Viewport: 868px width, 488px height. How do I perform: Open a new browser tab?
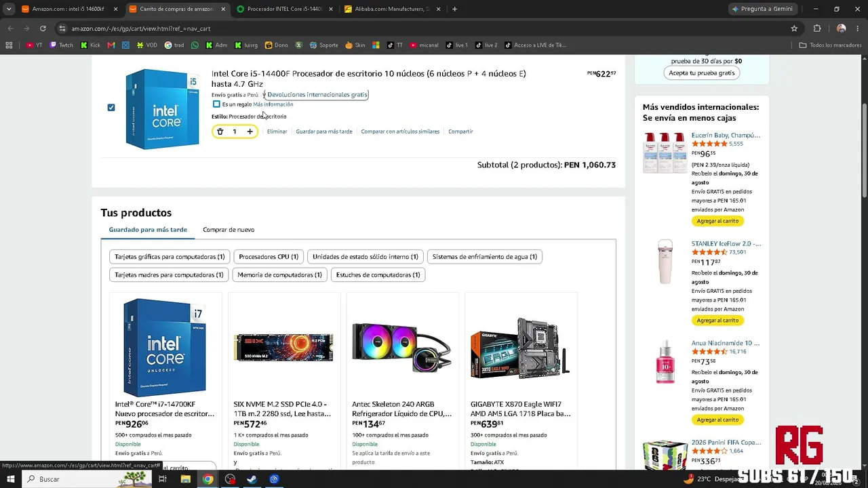click(x=454, y=9)
